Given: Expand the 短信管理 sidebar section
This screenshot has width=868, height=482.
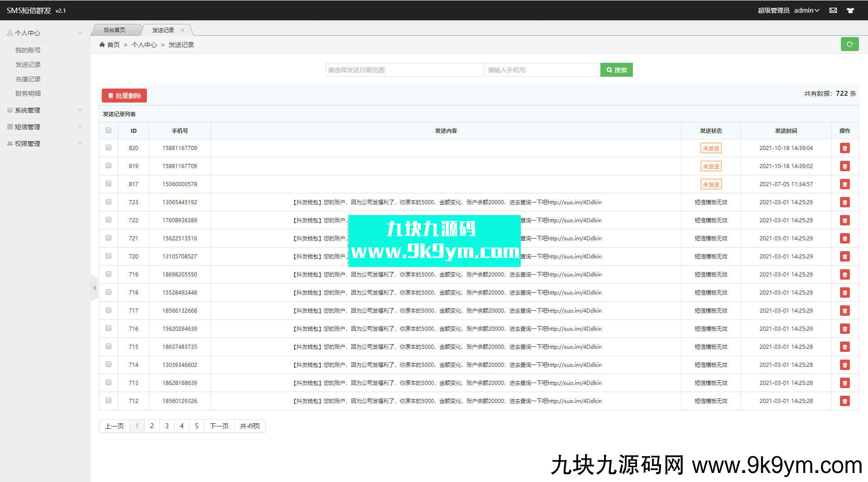Looking at the screenshot, I should pos(45,127).
